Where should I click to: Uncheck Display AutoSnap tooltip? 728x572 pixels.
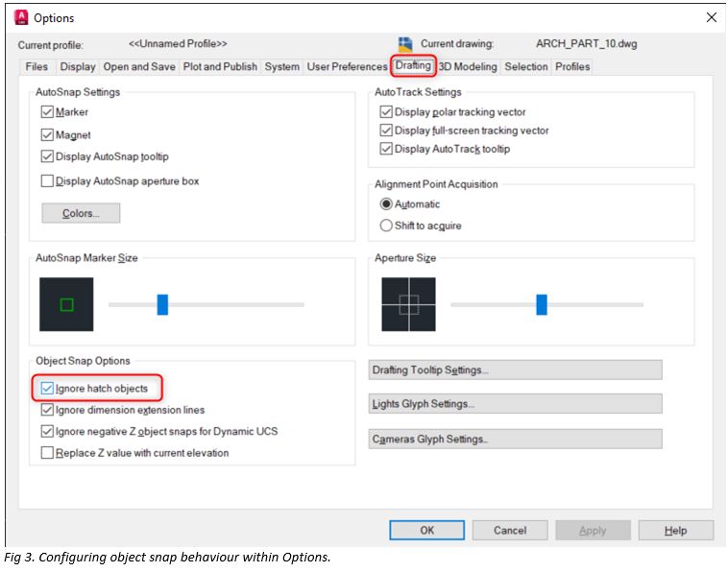tap(47, 156)
